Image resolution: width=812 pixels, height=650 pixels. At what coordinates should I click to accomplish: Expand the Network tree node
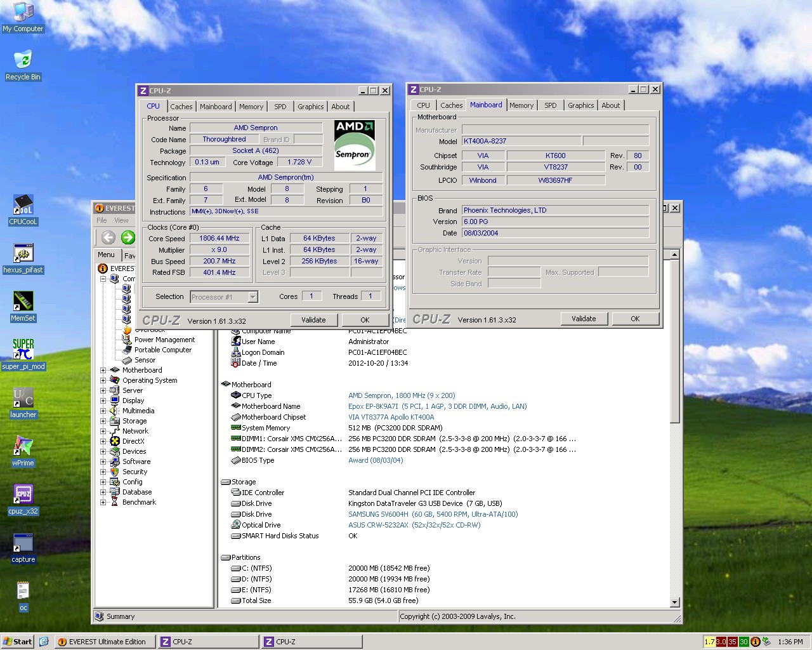click(103, 431)
